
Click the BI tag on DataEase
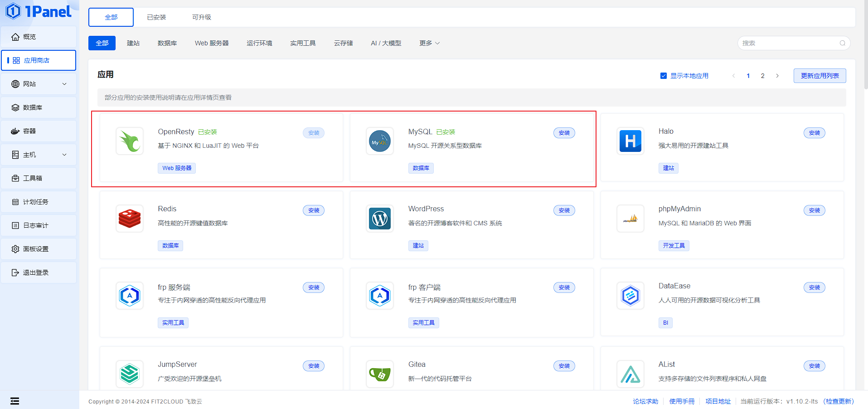tap(665, 323)
